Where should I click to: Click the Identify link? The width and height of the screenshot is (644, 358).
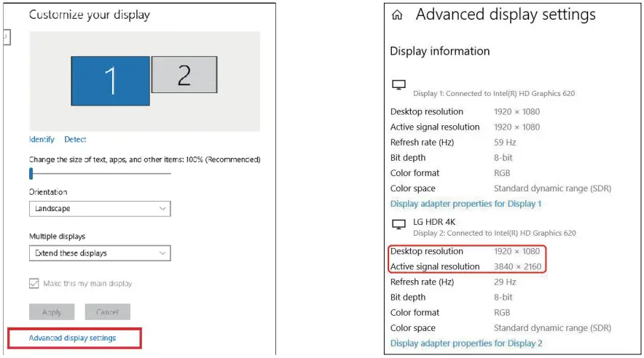point(42,140)
